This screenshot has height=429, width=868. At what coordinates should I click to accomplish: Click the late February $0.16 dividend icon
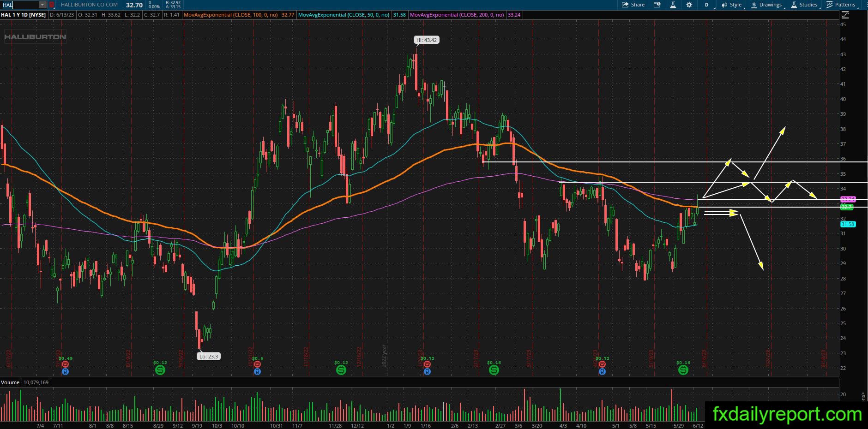pyautogui.click(x=494, y=370)
